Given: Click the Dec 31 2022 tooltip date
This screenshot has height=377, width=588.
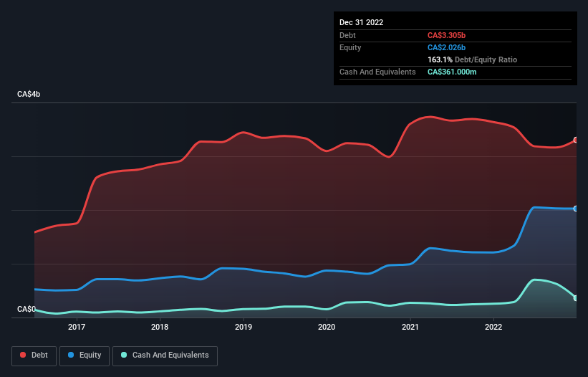Looking at the screenshot, I should coord(361,22).
